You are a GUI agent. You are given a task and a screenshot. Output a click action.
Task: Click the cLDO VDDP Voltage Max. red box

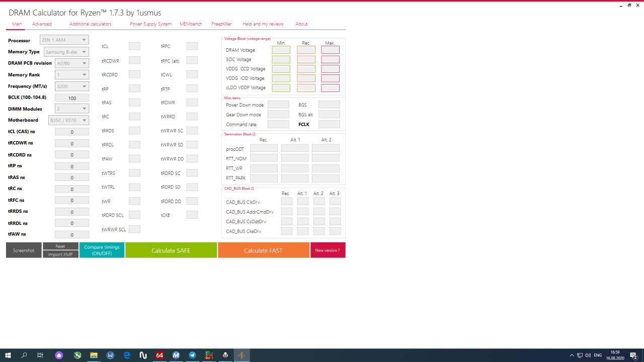331,87
